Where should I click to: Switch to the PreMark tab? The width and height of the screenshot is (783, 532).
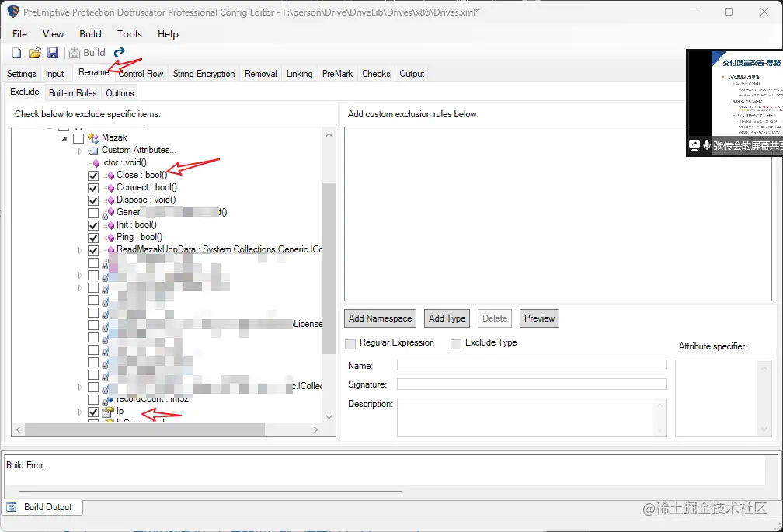coord(338,73)
